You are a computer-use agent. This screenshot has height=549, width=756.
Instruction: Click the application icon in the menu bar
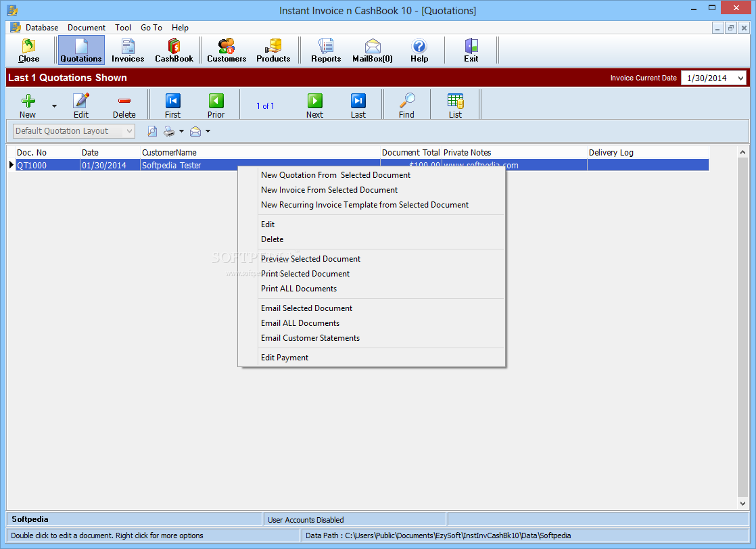click(16, 28)
